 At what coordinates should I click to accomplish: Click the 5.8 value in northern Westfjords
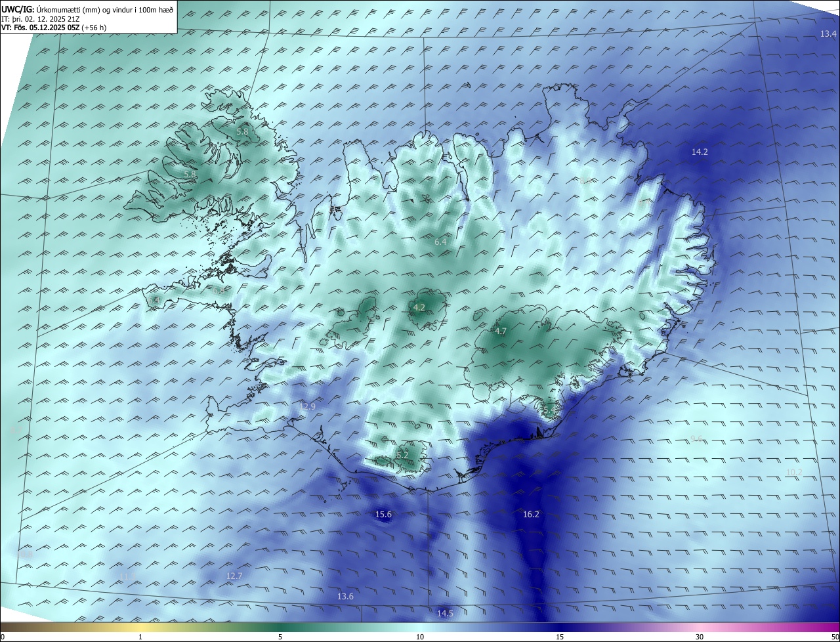pos(242,131)
